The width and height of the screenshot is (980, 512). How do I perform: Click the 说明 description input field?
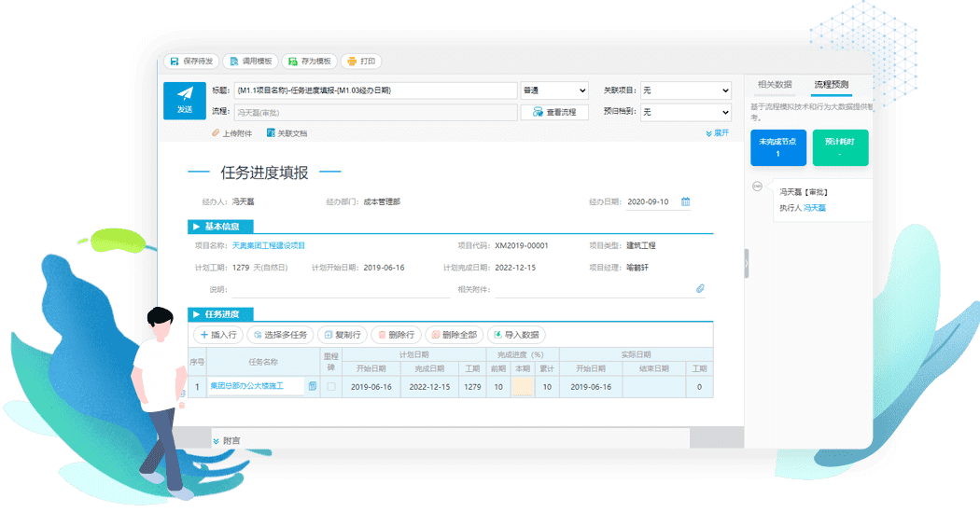pyautogui.click(x=341, y=290)
